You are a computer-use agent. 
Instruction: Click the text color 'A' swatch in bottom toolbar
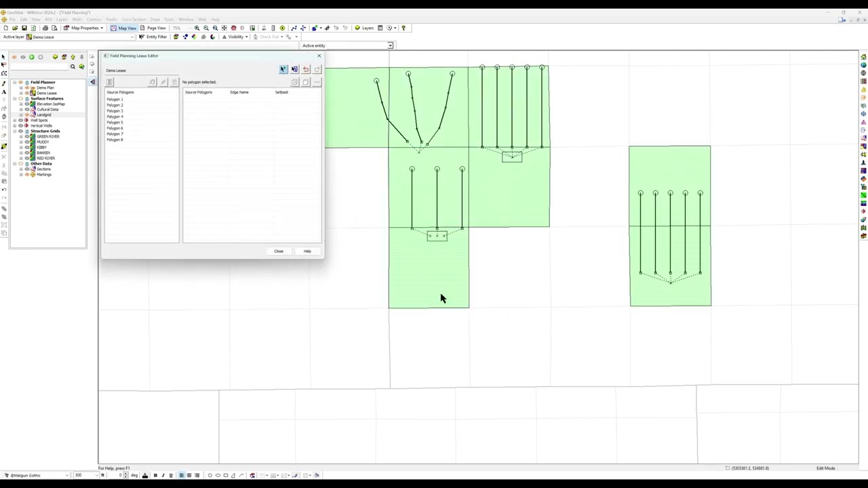click(144, 475)
